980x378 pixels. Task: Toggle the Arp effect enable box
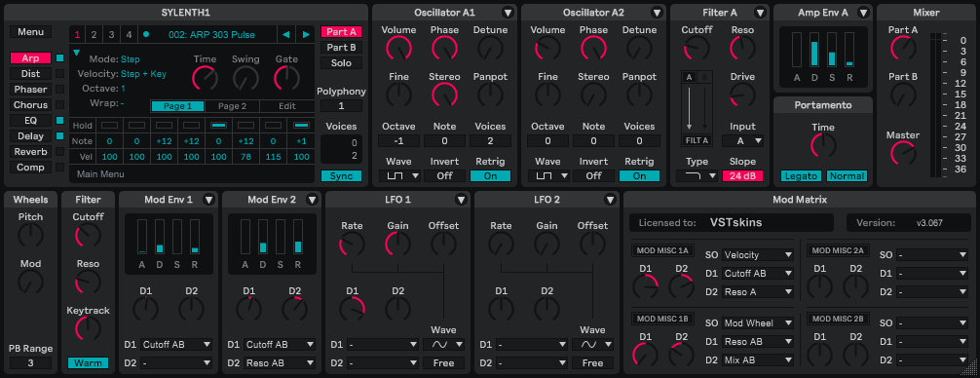coord(60,58)
